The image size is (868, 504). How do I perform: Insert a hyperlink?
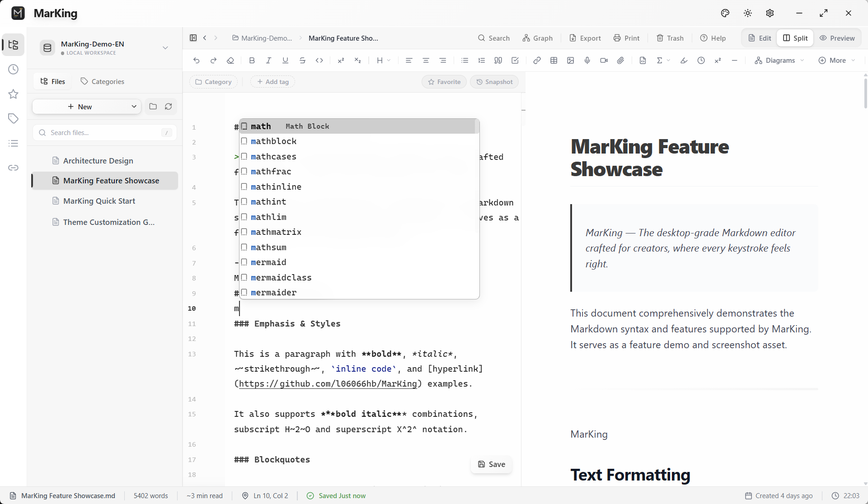pyautogui.click(x=537, y=61)
